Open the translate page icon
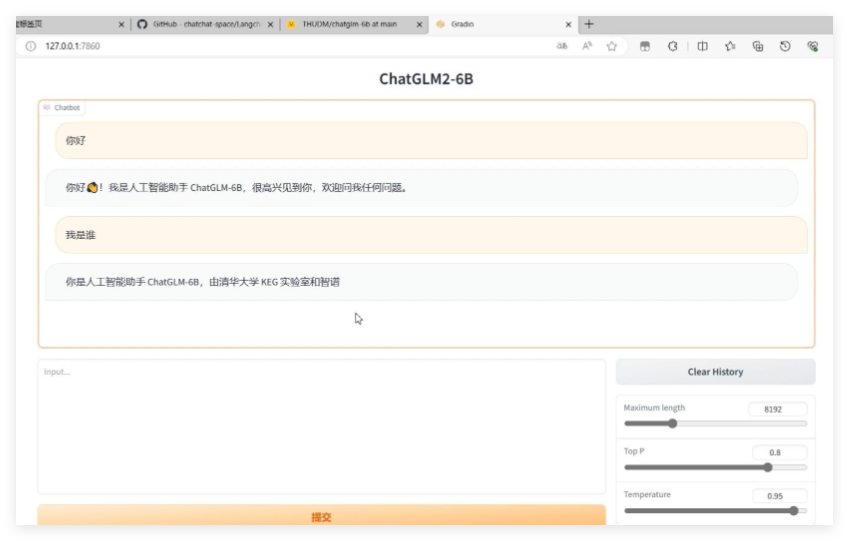The height and width of the screenshot is (541, 849). pyautogui.click(x=562, y=46)
